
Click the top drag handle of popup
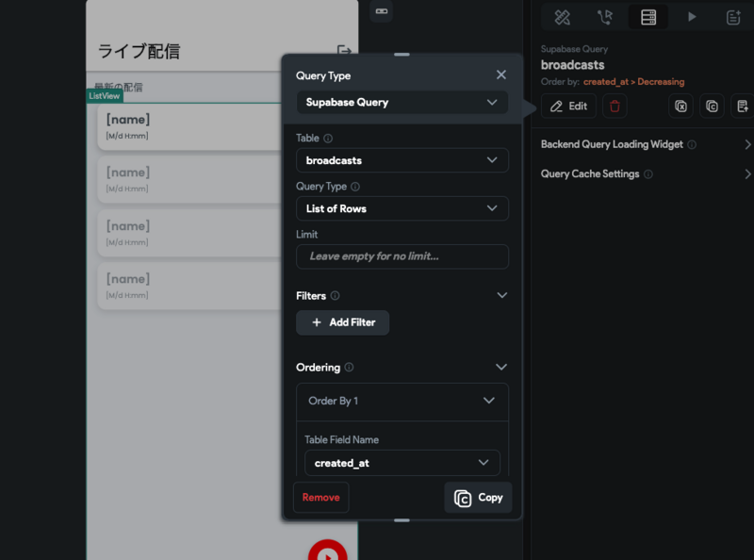pos(402,55)
